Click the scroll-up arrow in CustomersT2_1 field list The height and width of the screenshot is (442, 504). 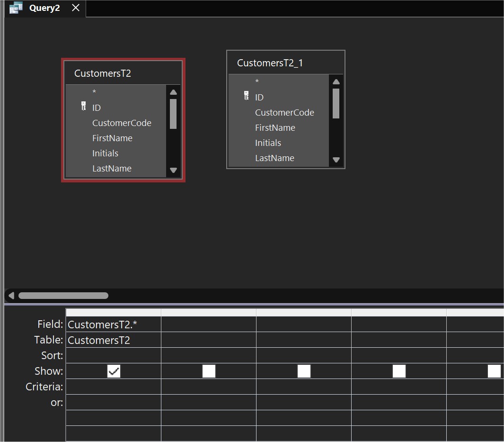click(x=336, y=81)
